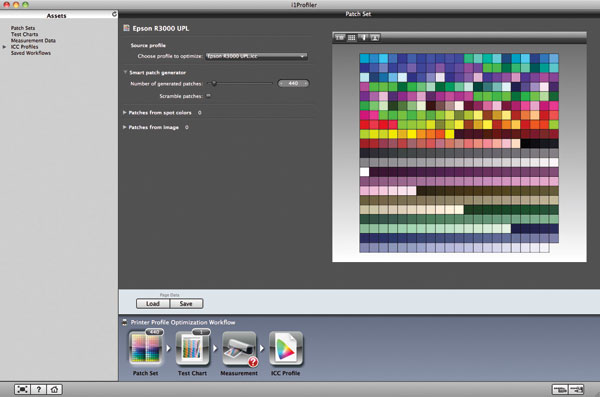Click the Load page data button

pos(153,304)
